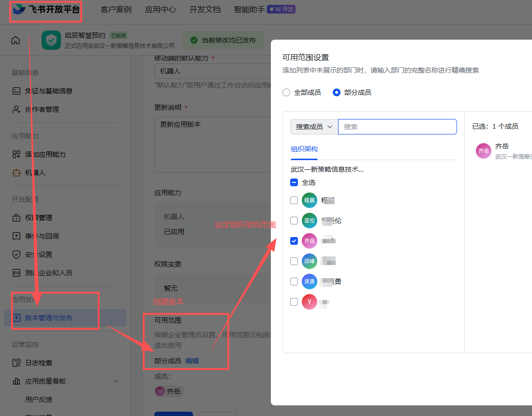Viewport: 532px width, 416px height.
Task: Click the 贤勇 avatar in member list
Action: (310, 282)
